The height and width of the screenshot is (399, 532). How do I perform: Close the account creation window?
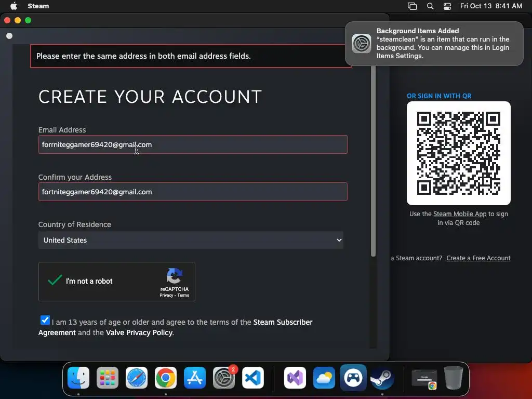coord(7,20)
